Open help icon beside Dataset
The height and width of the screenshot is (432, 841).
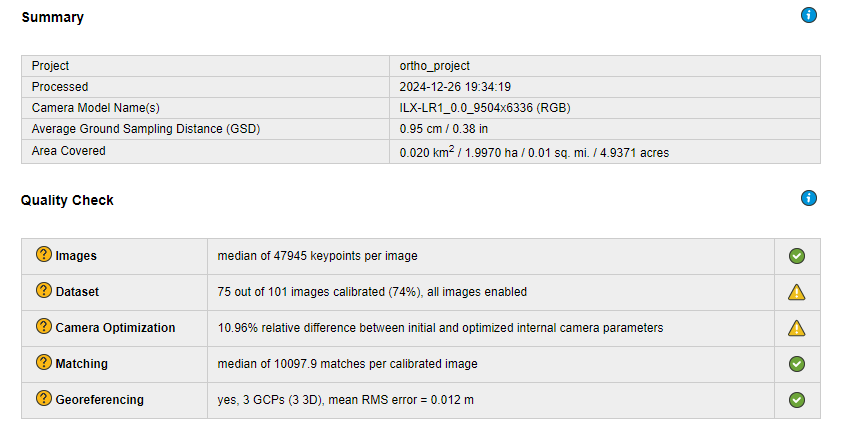44,291
